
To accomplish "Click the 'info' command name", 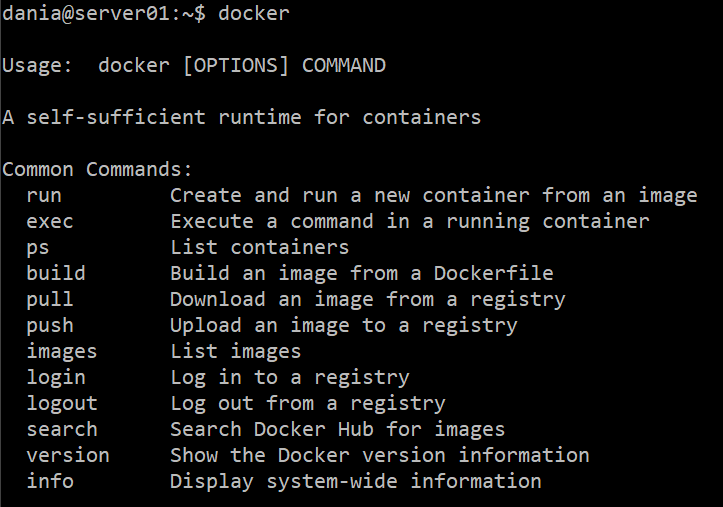I will pos(50,481).
